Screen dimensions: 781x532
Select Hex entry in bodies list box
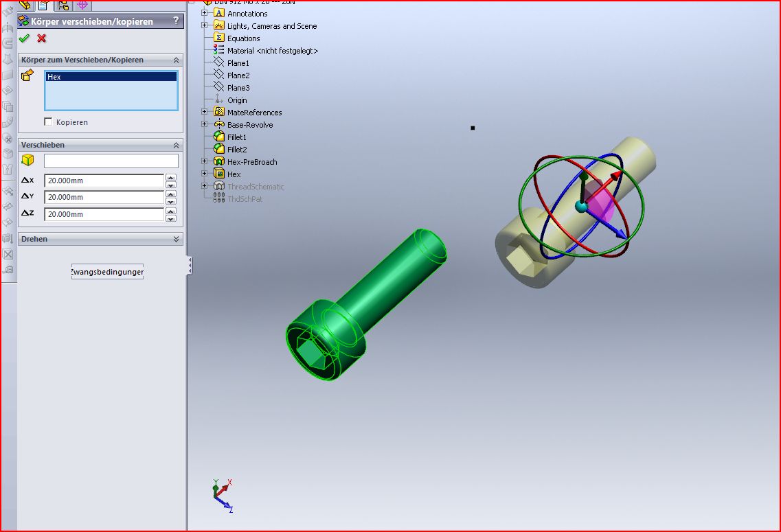pyautogui.click(x=111, y=77)
